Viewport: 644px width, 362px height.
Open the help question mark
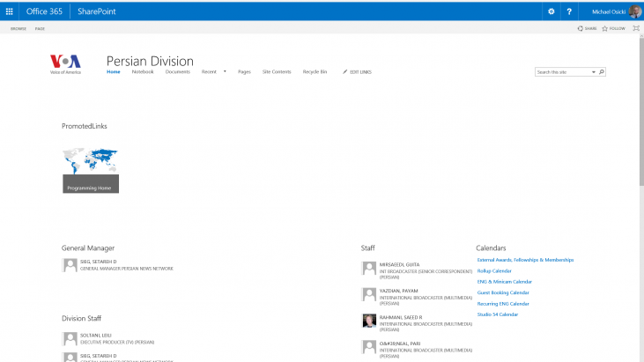coord(569,11)
